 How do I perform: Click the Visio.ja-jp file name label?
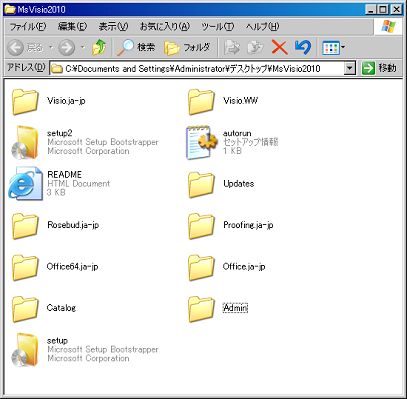click(x=66, y=101)
